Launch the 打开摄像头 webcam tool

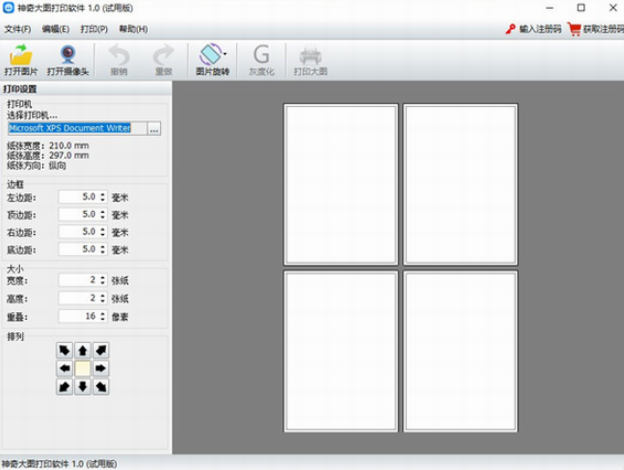(68, 60)
